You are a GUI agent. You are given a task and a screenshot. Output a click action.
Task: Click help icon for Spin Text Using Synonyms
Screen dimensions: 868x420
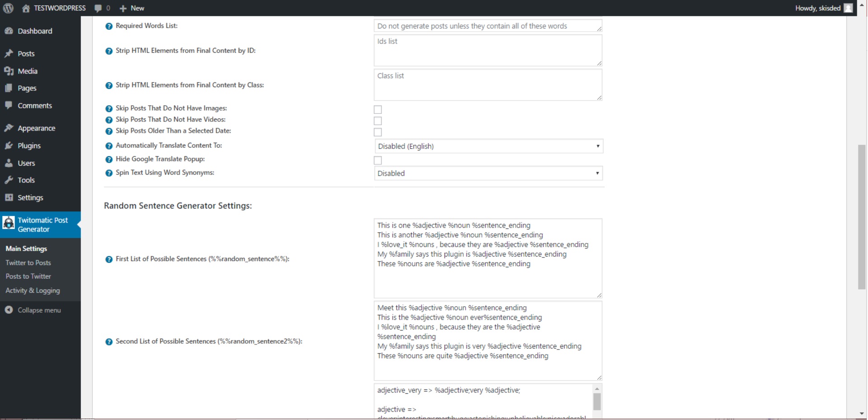(x=109, y=173)
